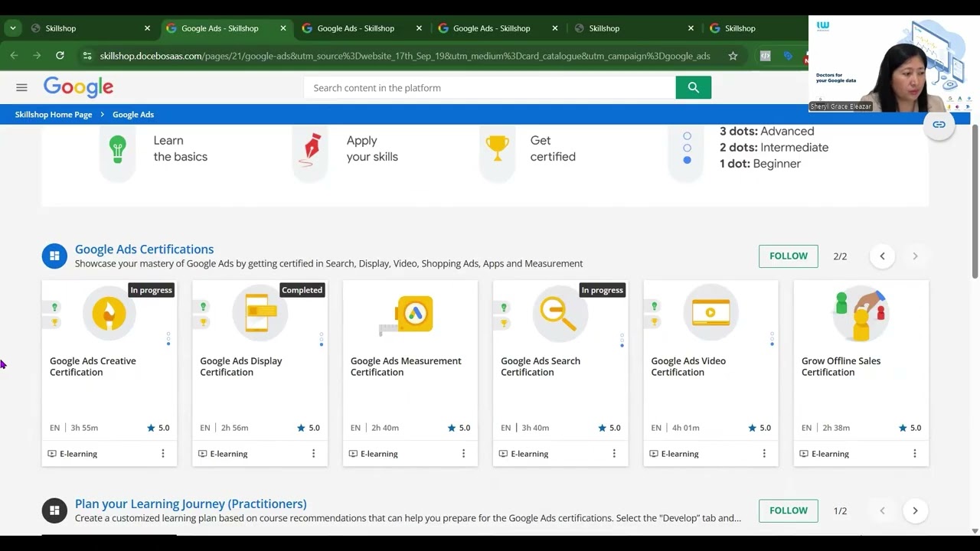Click the Plan your Learning Journey grid icon
This screenshot has height=551, width=980.
coord(54,510)
